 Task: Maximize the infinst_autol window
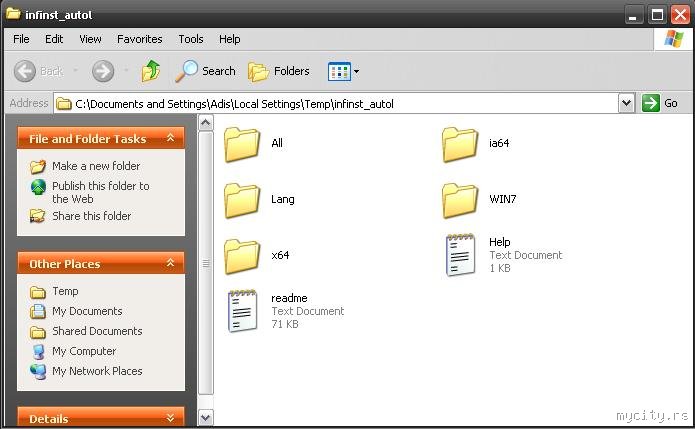point(657,15)
